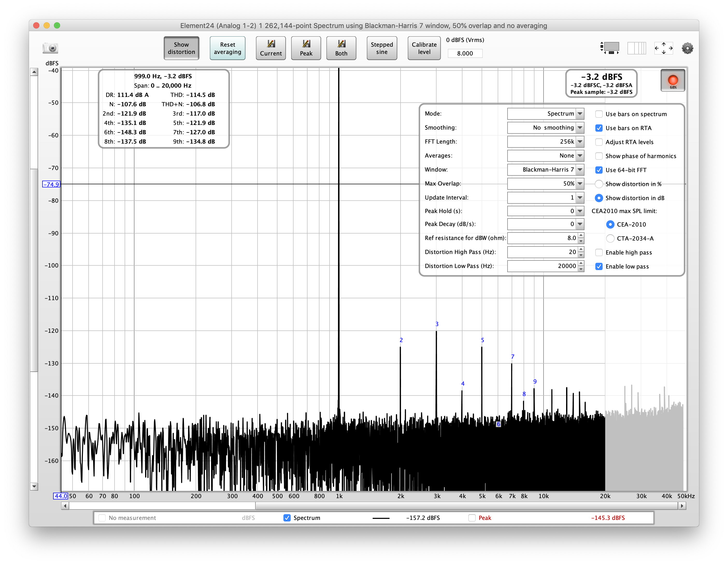This screenshot has height=565, width=728.
Task: Uncheck Enable low pass
Action: 599,266
